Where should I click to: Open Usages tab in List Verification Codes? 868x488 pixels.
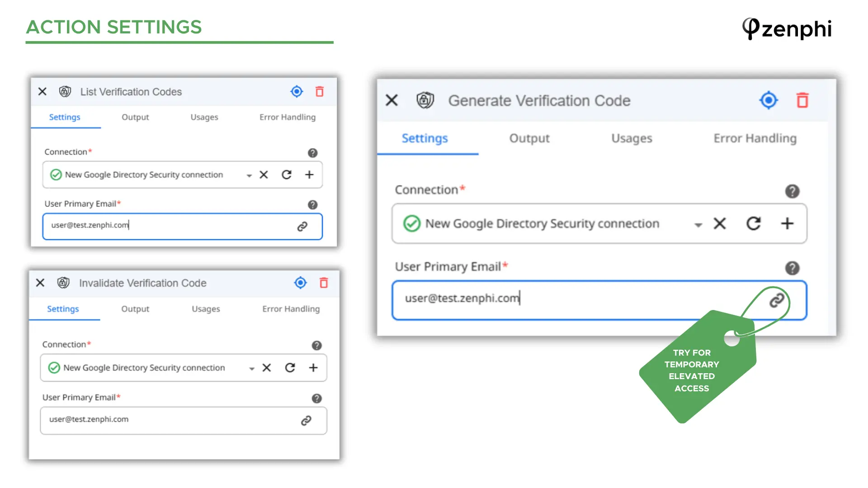click(204, 117)
